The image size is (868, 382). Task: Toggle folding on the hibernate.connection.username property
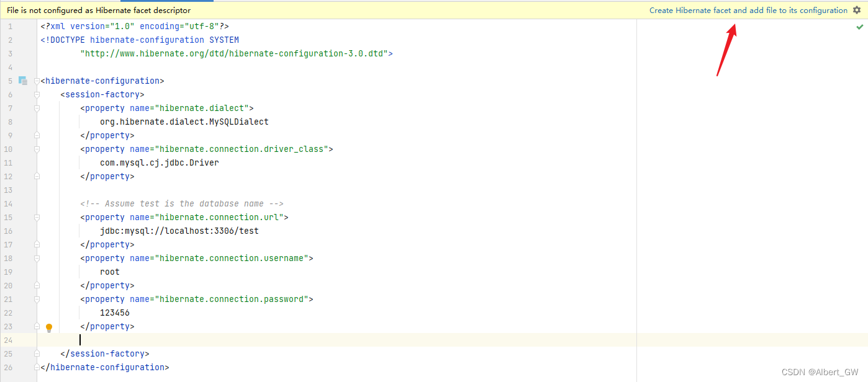pyautogui.click(x=37, y=257)
